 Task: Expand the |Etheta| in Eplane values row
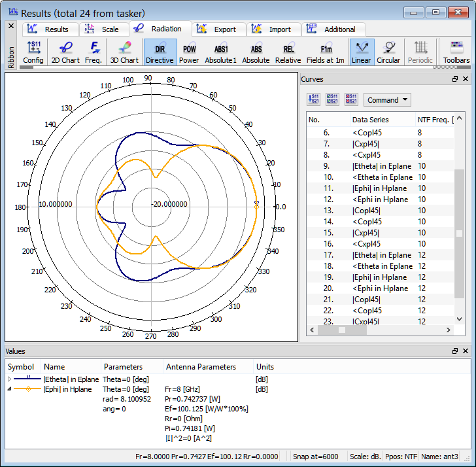9,379
